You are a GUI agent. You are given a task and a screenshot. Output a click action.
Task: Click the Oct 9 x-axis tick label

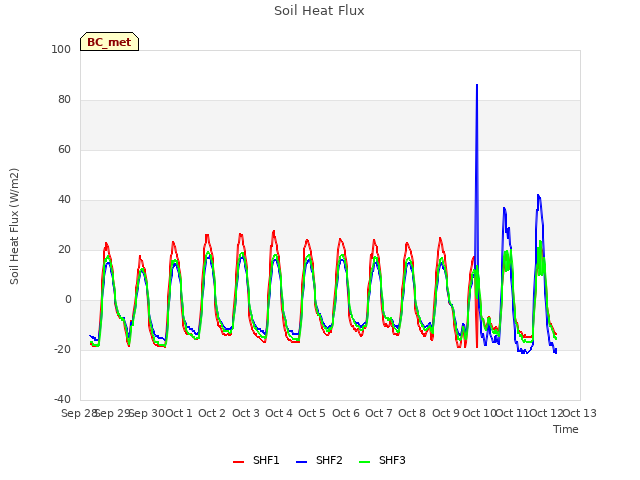click(446, 413)
